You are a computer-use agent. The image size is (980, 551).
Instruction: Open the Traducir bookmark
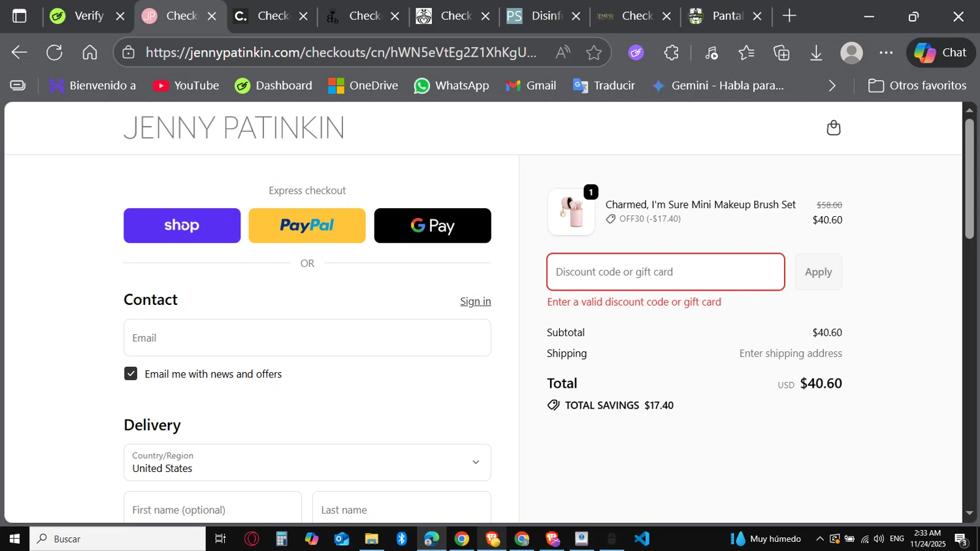pyautogui.click(x=604, y=86)
